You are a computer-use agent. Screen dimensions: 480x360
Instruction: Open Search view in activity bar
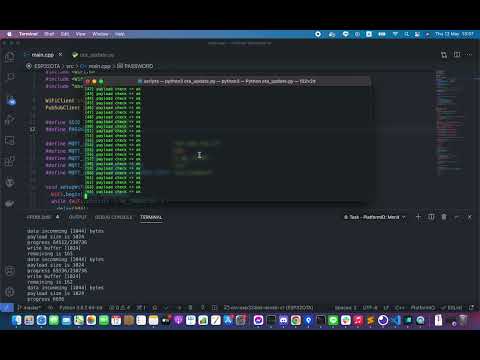[10, 77]
